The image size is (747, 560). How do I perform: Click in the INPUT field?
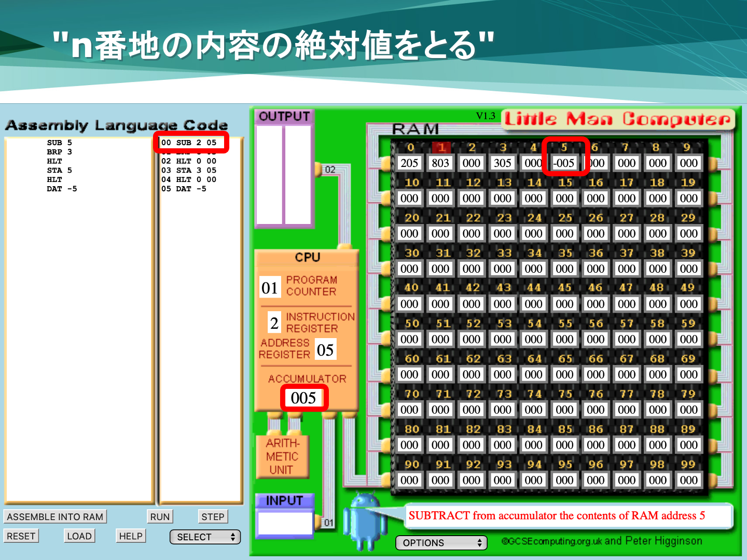tap(285, 523)
